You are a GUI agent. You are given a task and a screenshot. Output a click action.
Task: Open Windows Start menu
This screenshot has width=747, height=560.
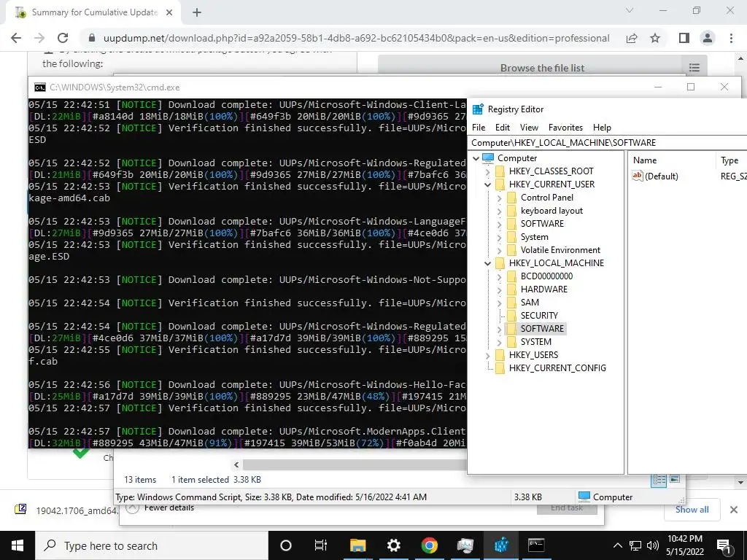click(x=18, y=545)
